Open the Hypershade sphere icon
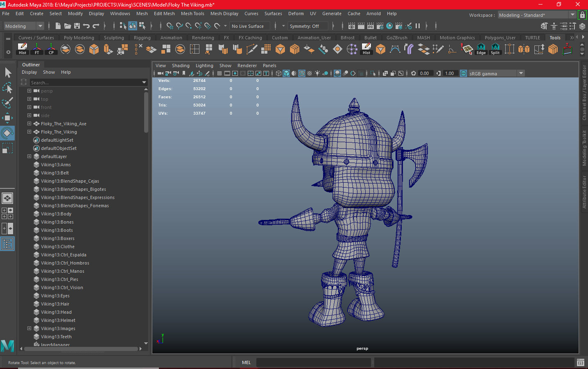Screen dimensions: 588x369 [389, 26]
